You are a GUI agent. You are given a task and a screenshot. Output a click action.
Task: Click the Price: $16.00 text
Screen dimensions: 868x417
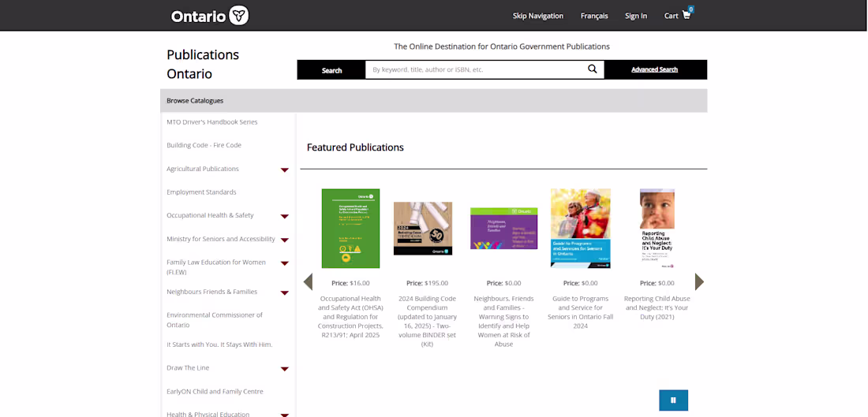(x=350, y=283)
